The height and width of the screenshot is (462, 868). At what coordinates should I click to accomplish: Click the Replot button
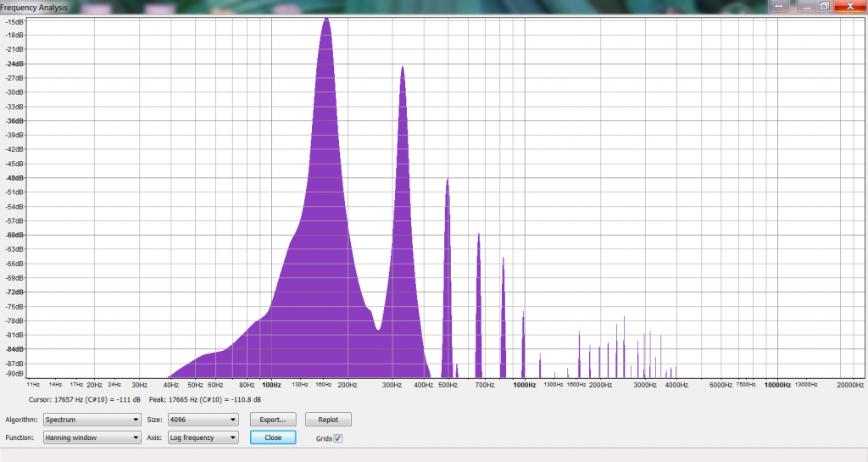coord(328,420)
